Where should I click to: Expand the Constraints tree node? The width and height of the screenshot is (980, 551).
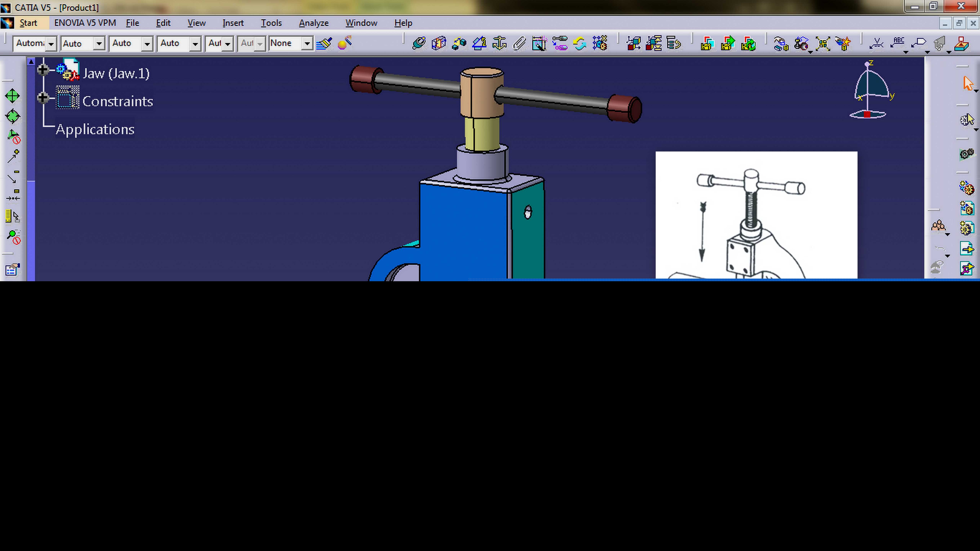pos(43,98)
